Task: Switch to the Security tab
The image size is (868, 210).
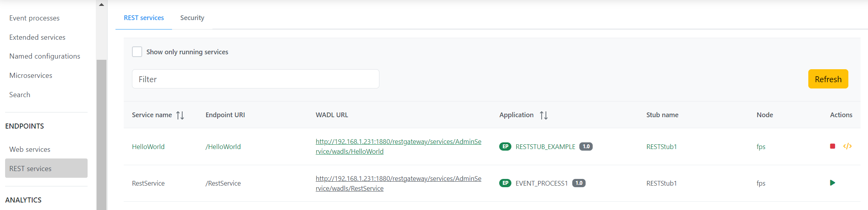Action: (x=192, y=18)
